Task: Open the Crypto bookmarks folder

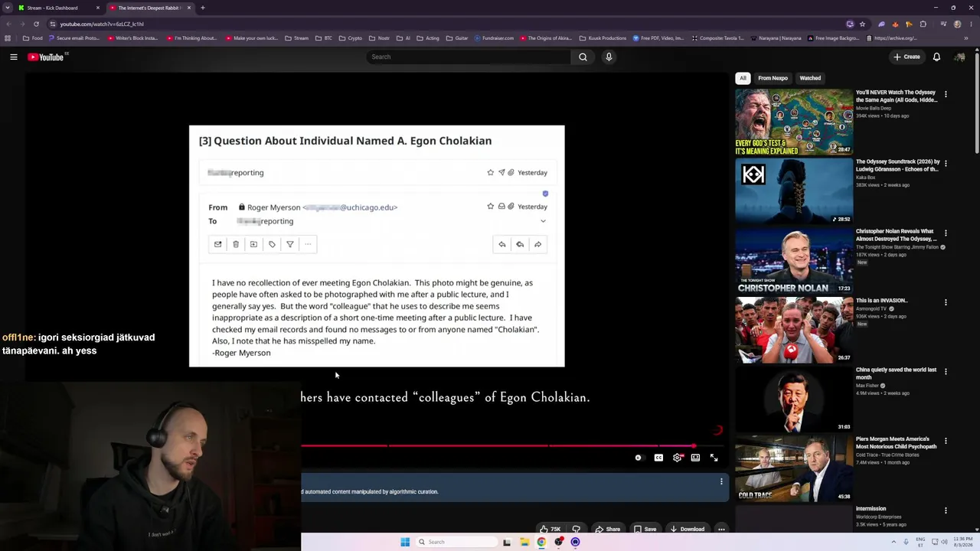Action: click(351, 38)
